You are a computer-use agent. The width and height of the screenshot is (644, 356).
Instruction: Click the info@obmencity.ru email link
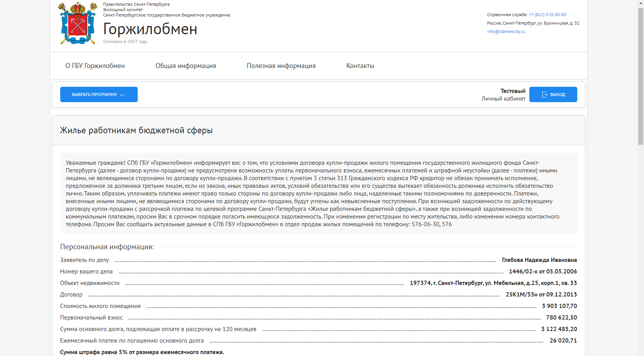pos(506,31)
